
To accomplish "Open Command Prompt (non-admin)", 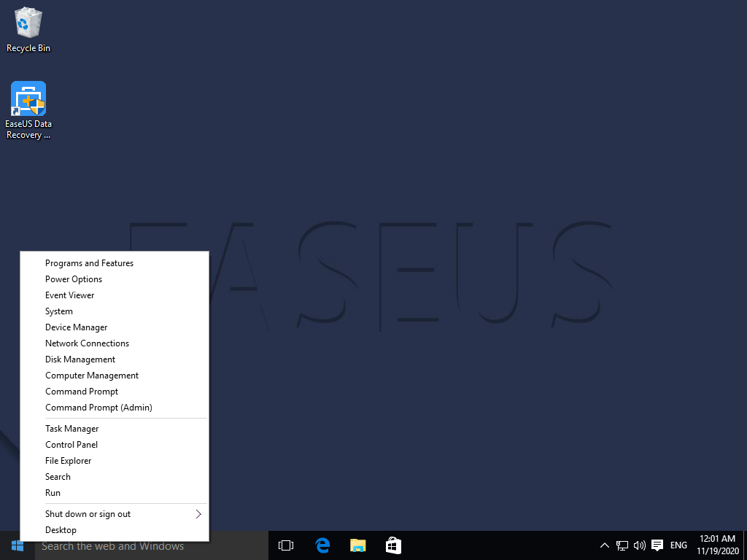I will (115, 392).
